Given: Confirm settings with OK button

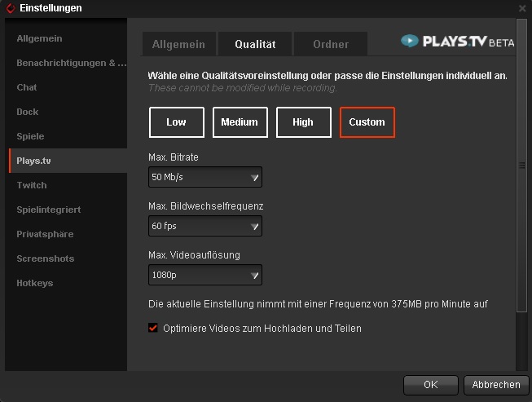Looking at the screenshot, I should (x=431, y=385).
